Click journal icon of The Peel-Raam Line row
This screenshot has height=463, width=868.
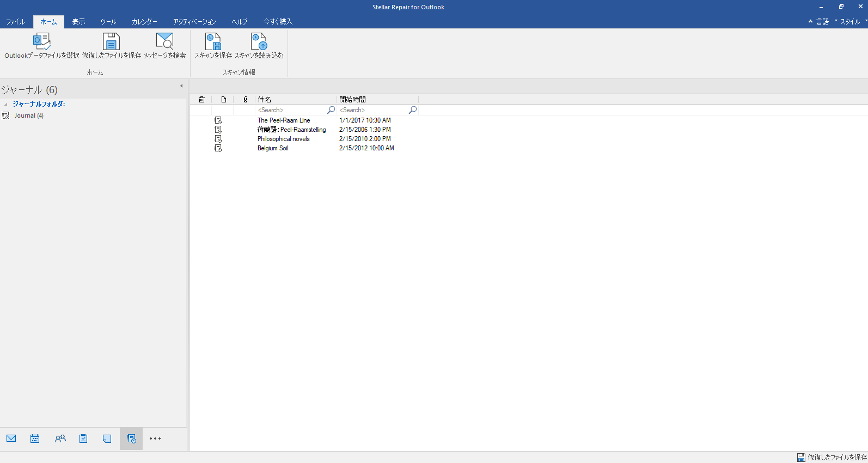(x=218, y=120)
